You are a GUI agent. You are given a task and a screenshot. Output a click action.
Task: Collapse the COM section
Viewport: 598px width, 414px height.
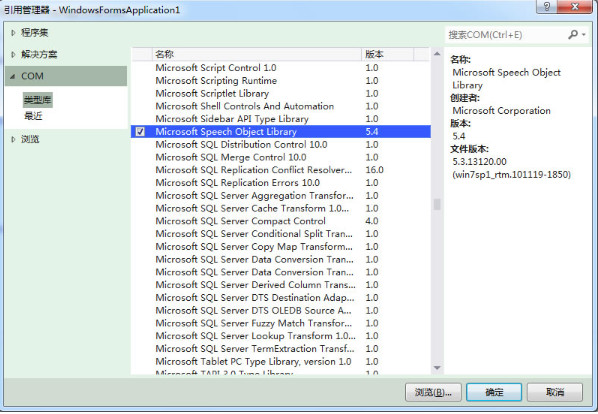tap(13, 76)
